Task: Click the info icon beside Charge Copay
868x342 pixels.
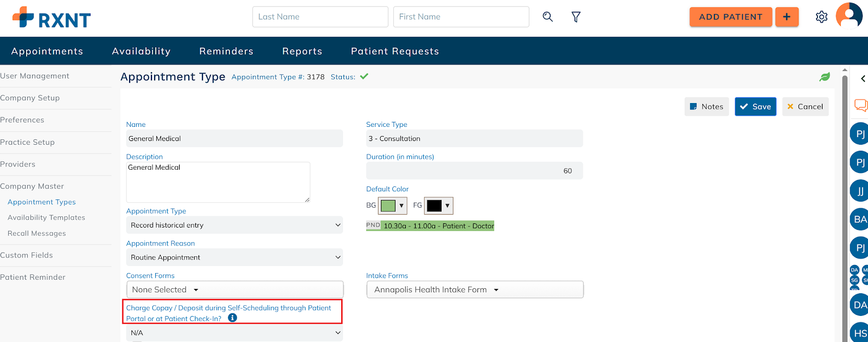Action: (x=232, y=318)
